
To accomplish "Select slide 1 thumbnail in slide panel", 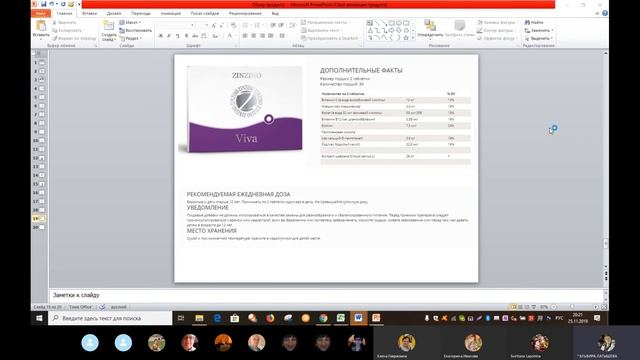I will 42,62.
